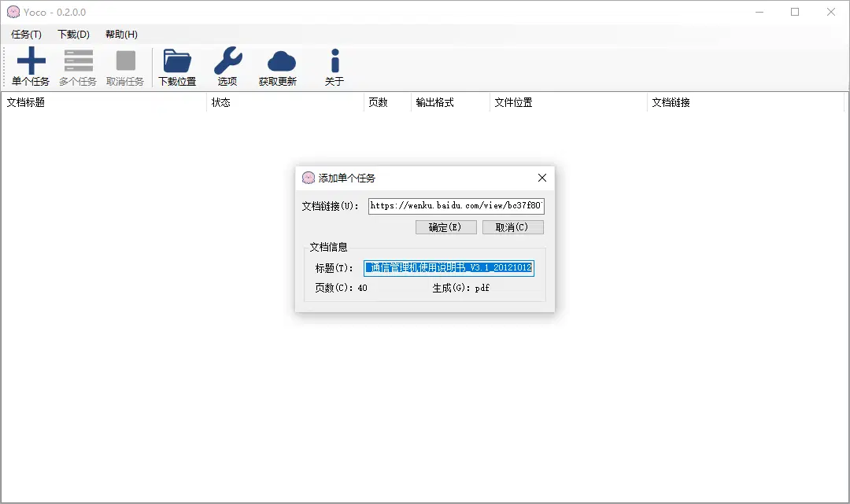This screenshot has height=504, width=850.
Task: Close the Yoco main window
Action: (x=830, y=12)
